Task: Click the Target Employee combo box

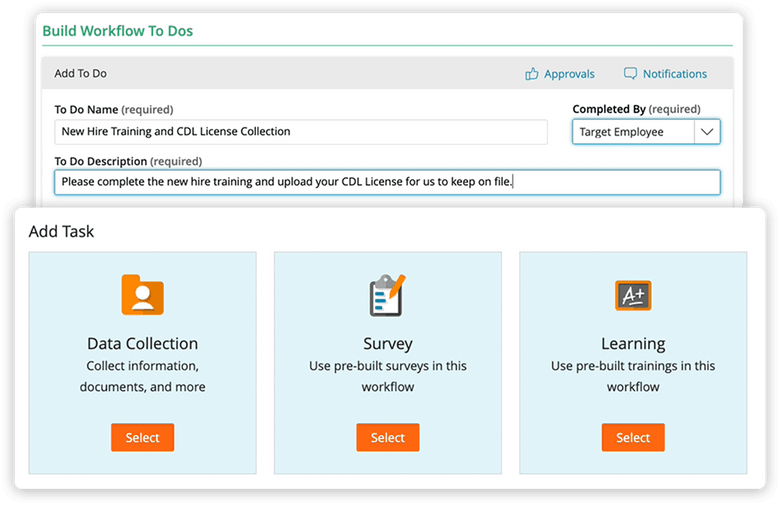Action: pos(646,132)
